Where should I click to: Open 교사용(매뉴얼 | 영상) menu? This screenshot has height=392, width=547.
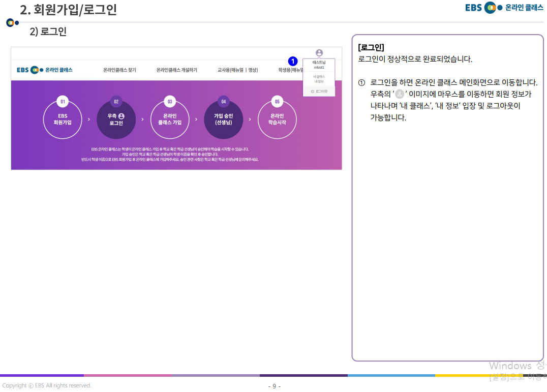[x=237, y=70]
